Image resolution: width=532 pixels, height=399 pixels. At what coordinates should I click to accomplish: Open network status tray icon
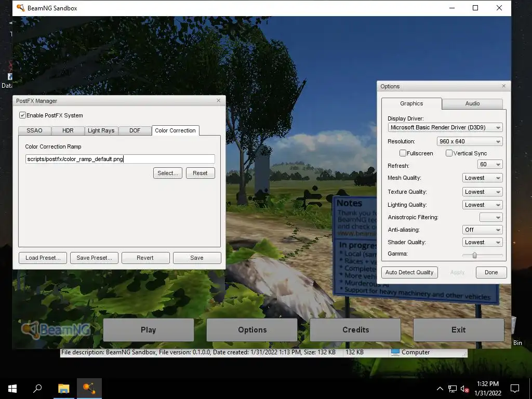click(x=453, y=389)
